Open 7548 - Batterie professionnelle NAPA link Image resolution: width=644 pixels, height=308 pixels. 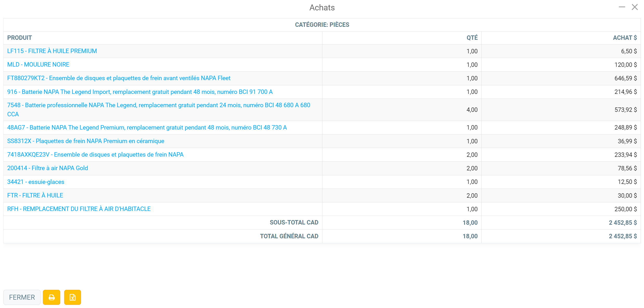[159, 110]
